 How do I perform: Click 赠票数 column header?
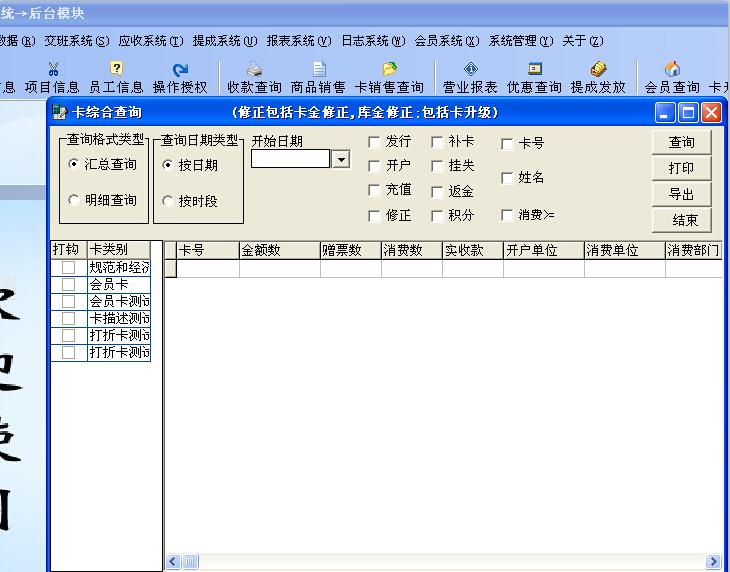[351, 250]
